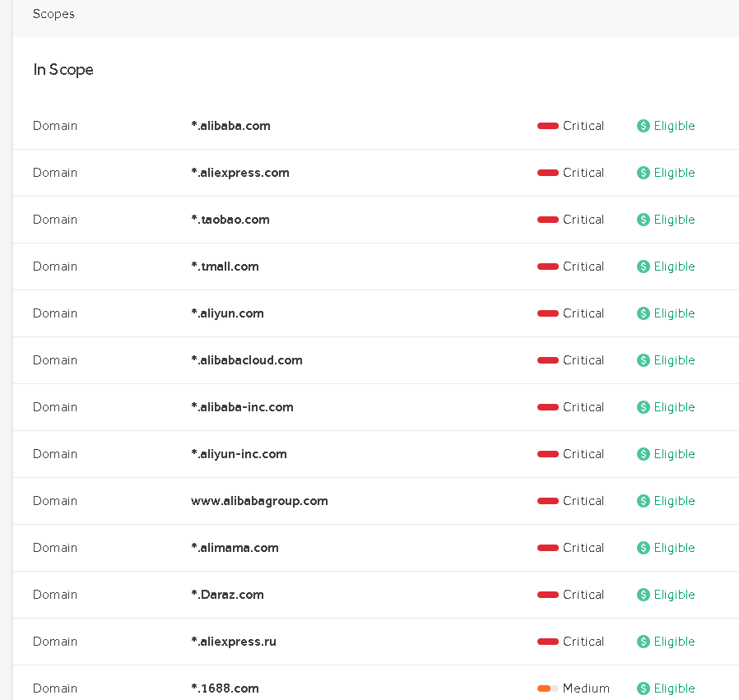Click the red severity bar for *.tmall.com
This screenshot has height=700, width=739.
point(547,267)
